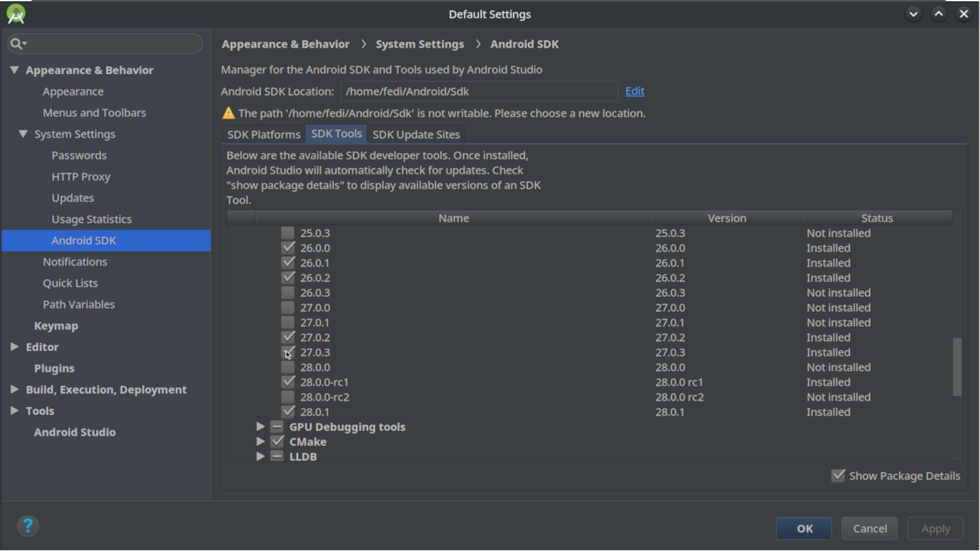Click Appearance & Behavior in the breadcrumb
The height and width of the screenshot is (551, 980).
click(x=285, y=44)
